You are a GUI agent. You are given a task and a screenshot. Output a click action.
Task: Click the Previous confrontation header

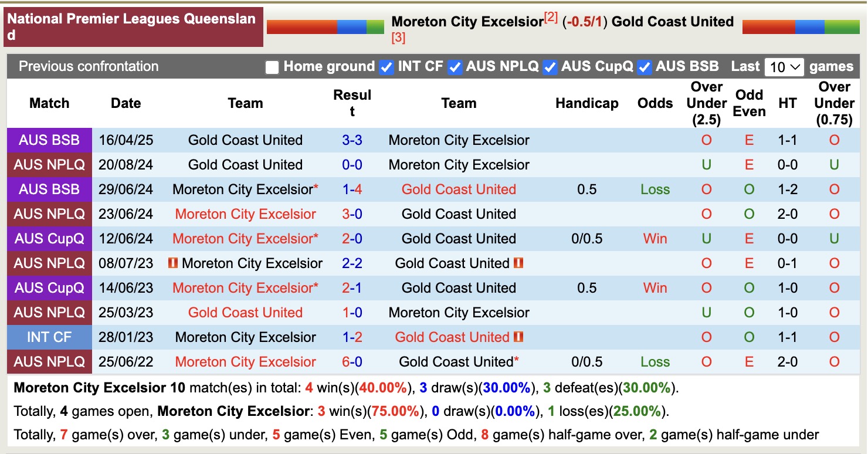point(88,66)
